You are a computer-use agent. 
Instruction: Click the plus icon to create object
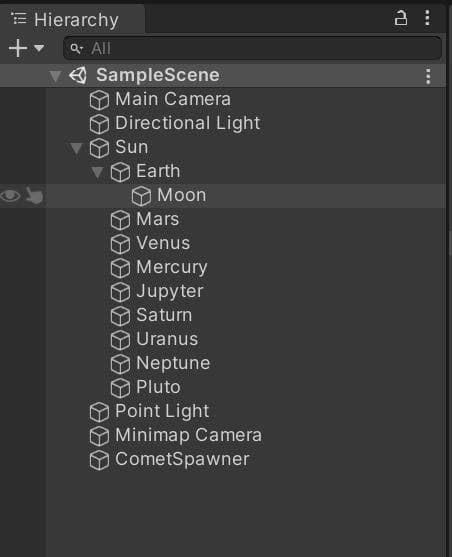pyautogui.click(x=18, y=48)
